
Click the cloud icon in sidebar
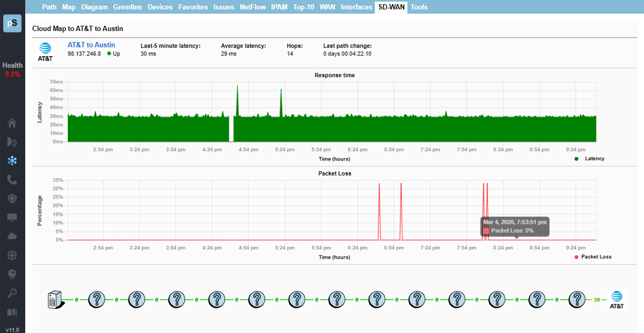12,236
